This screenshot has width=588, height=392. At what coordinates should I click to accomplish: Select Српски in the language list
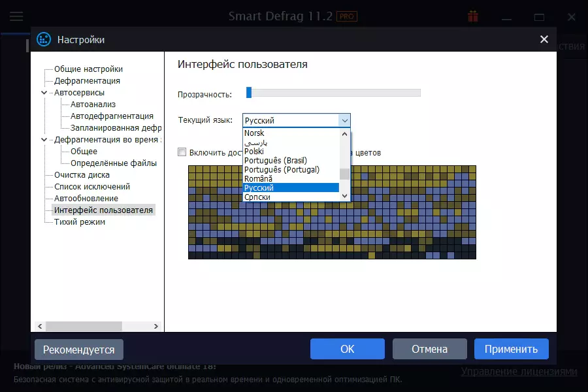[291, 197]
